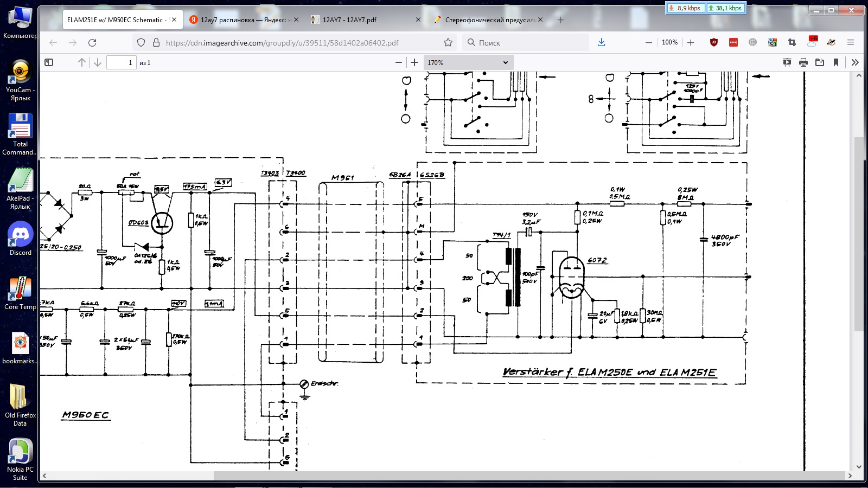The image size is (868, 488).
Task: Bookmark this page with the star
Action: tap(448, 42)
